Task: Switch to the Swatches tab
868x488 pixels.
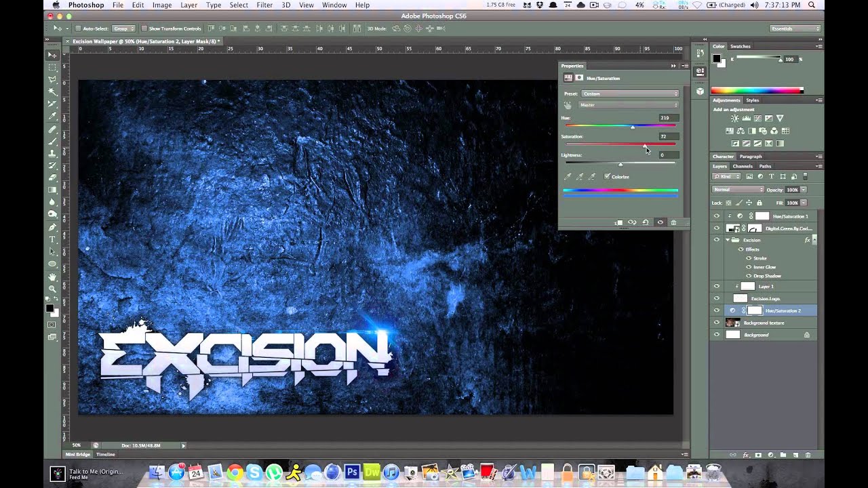Action: point(740,46)
